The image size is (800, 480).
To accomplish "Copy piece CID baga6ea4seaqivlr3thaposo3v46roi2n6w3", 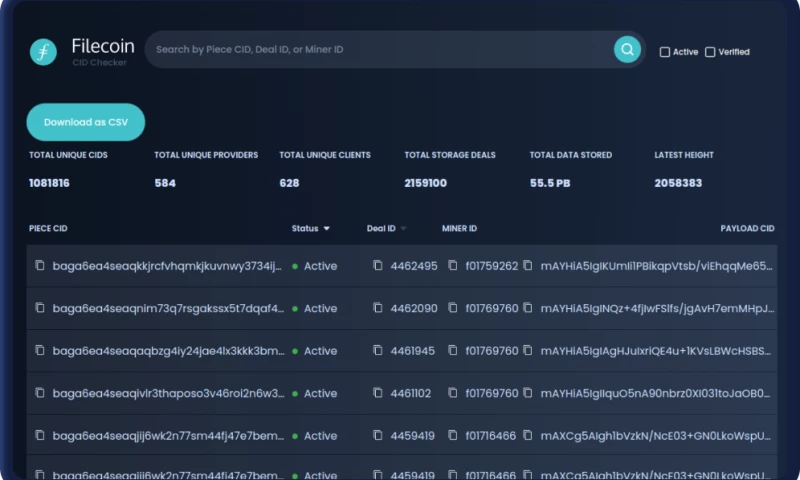I will click(x=39, y=392).
